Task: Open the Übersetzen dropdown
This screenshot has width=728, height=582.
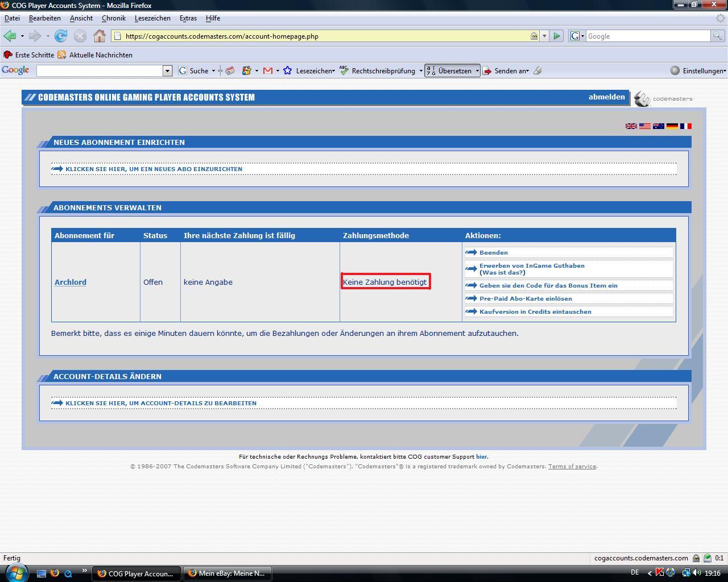Action: pos(477,70)
